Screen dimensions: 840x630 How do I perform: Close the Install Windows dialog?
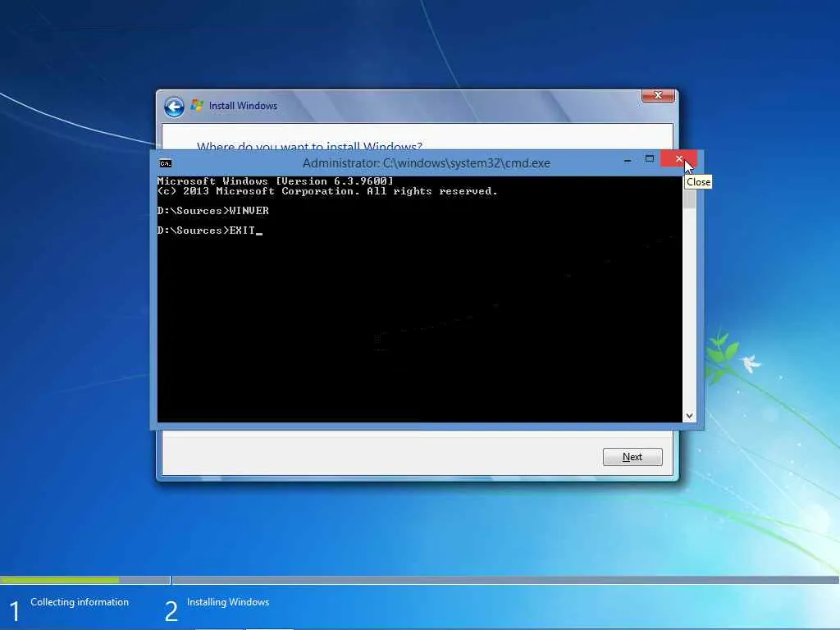[658, 95]
